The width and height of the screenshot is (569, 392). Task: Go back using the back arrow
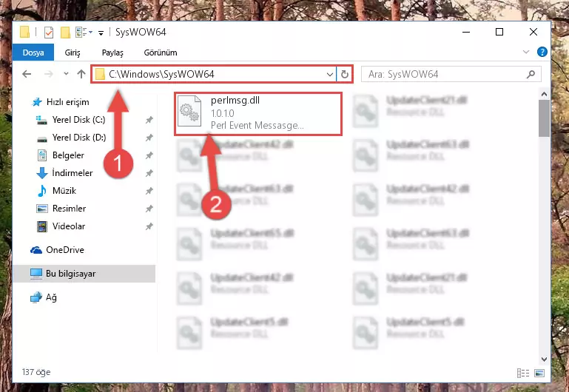(27, 75)
